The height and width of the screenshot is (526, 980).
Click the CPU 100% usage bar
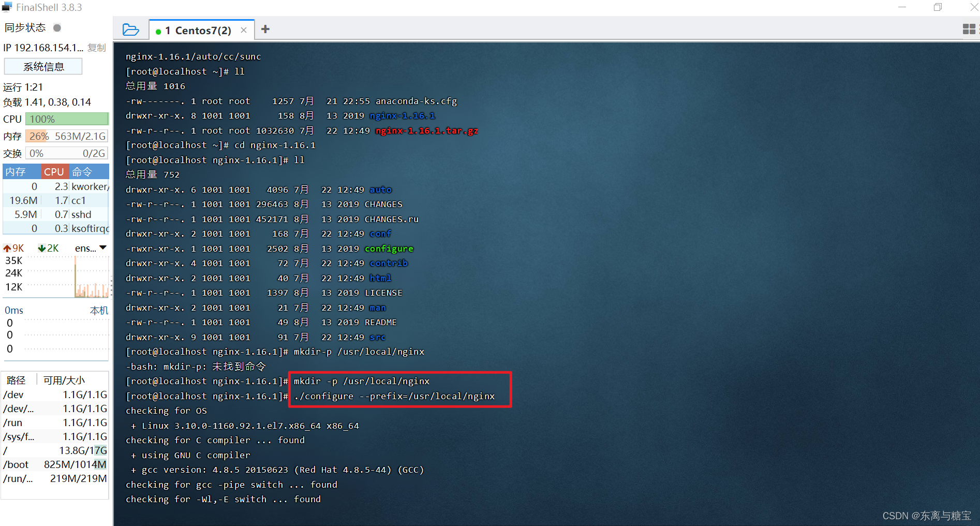coord(67,119)
